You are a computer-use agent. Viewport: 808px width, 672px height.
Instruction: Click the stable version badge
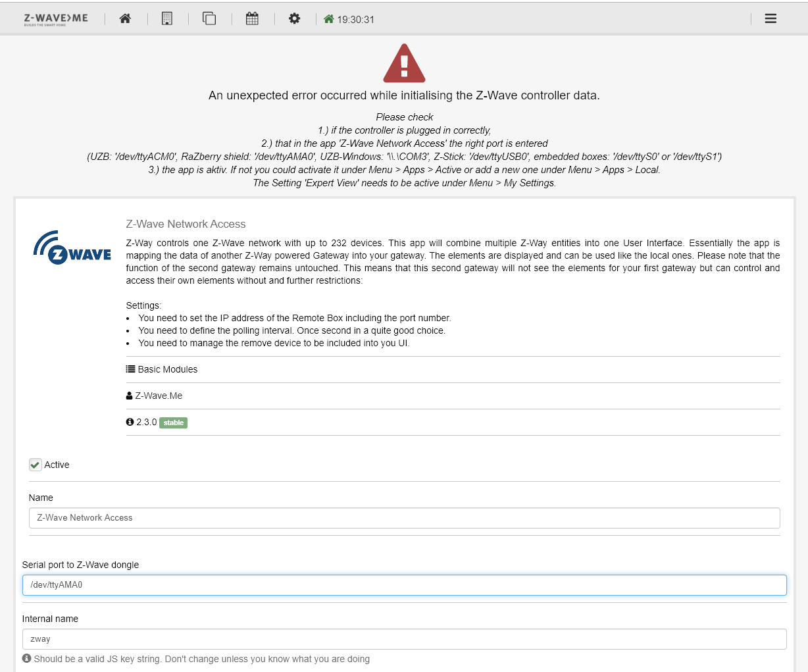pos(174,423)
